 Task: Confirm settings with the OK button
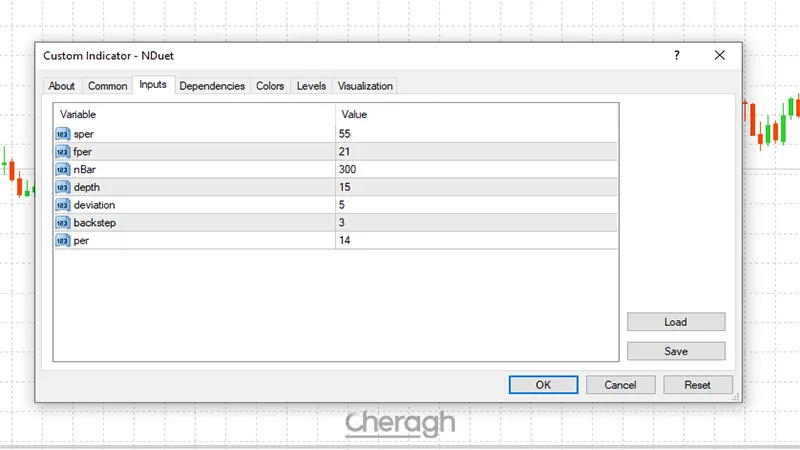543,385
